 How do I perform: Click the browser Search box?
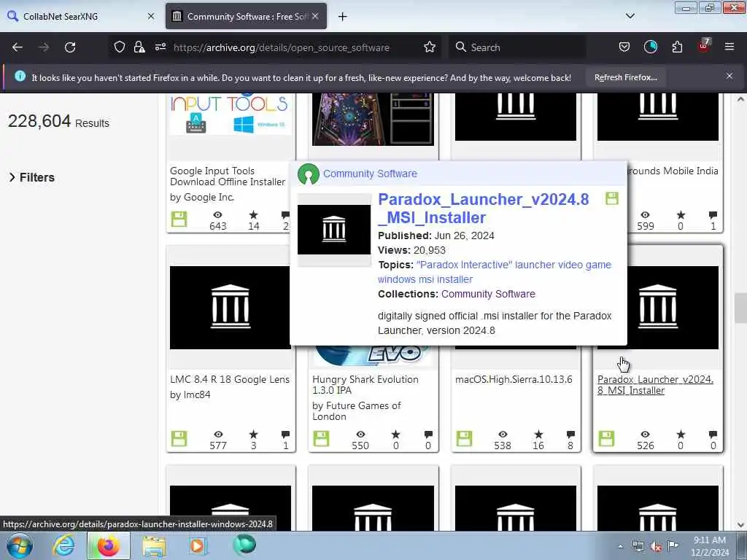click(517, 47)
